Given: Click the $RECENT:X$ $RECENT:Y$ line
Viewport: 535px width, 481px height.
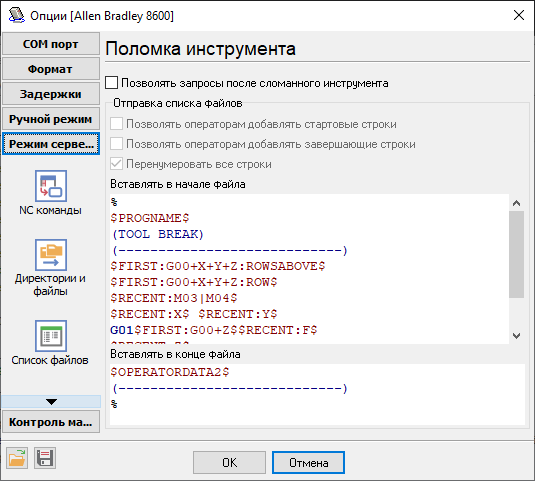Looking at the screenshot, I should pos(194,314).
